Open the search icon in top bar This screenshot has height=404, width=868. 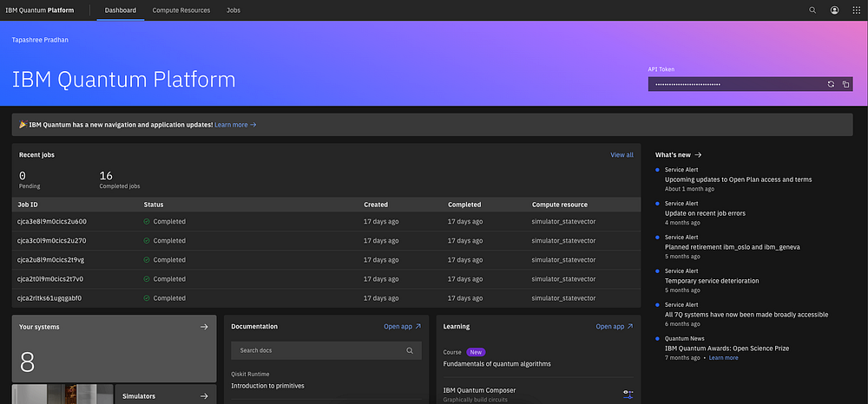pos(812,10)
